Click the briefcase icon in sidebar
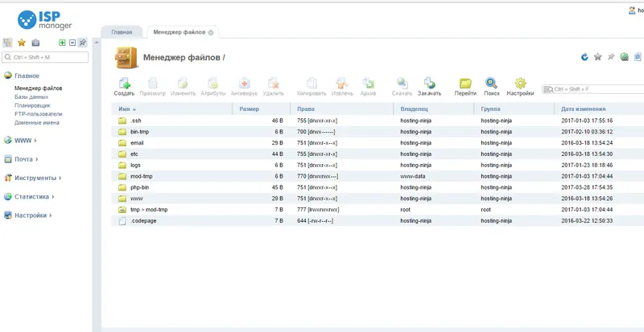 [x=35, y=43]
